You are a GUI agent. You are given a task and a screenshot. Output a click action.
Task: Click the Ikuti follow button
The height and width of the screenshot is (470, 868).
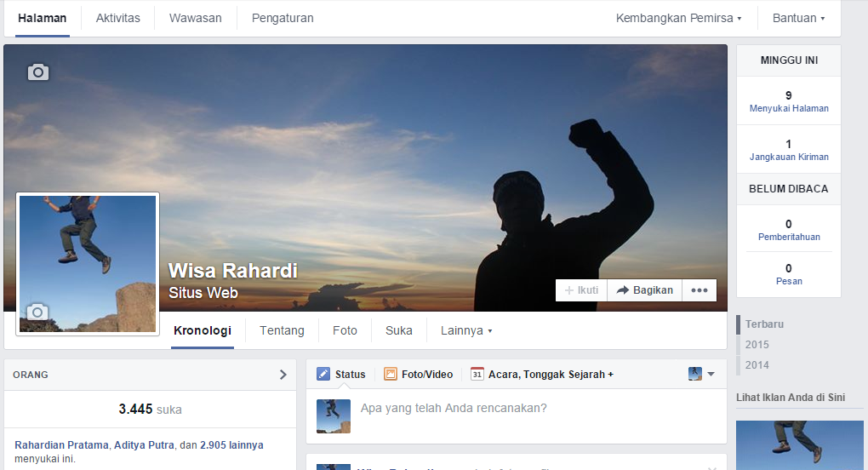(581, 290)
